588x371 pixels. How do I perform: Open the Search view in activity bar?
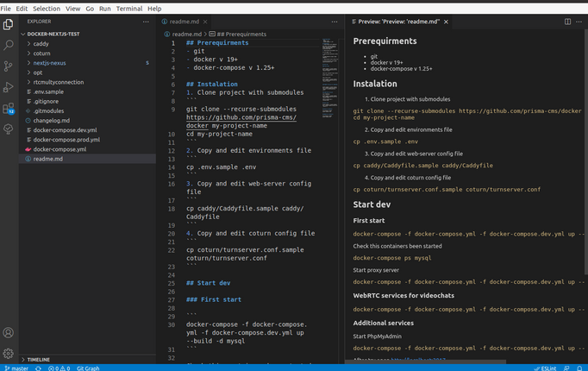[x=8, y=45]
